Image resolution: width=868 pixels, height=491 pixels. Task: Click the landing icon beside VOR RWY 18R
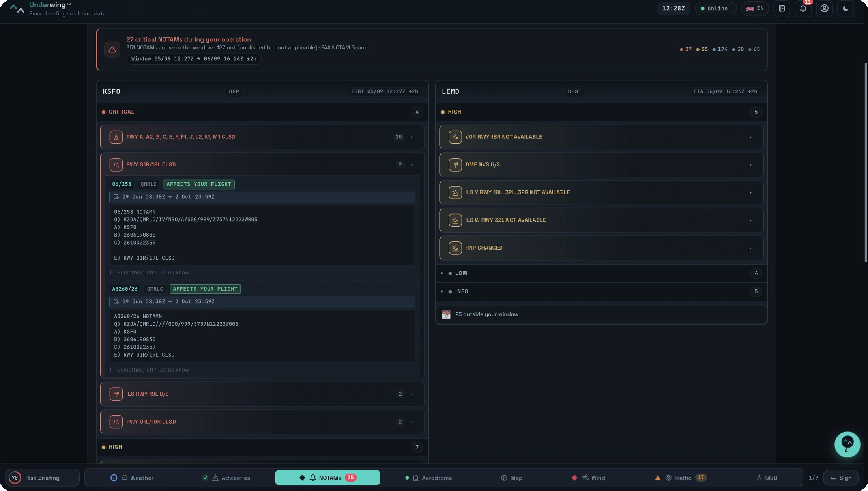pyautogui.click(x=455, y=137)
